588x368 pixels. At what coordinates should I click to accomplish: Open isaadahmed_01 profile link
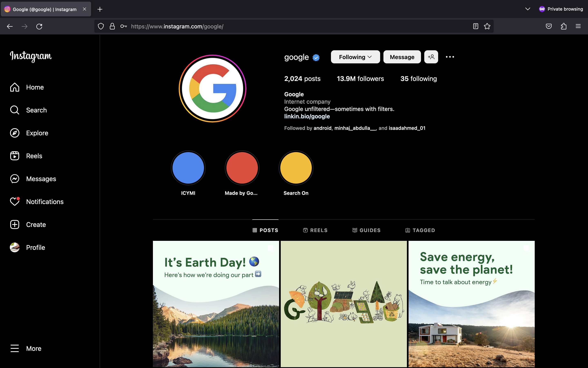[x=407, y=128]
